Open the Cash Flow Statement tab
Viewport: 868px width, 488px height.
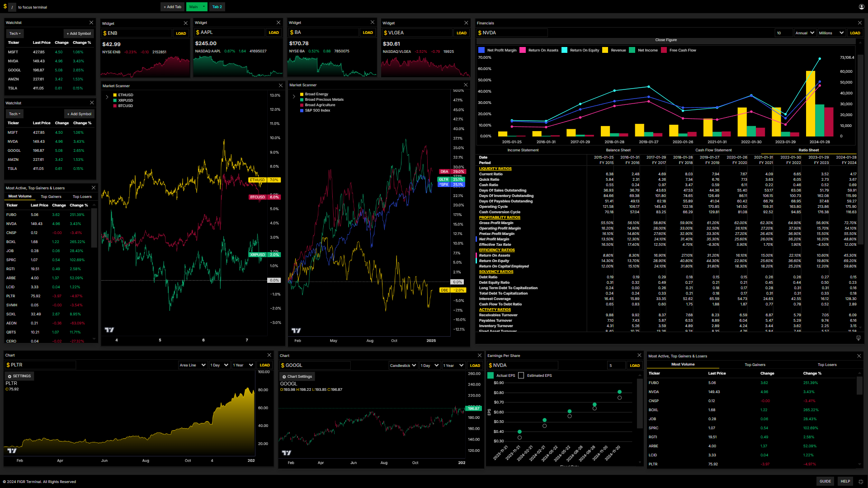click(713, 150)
